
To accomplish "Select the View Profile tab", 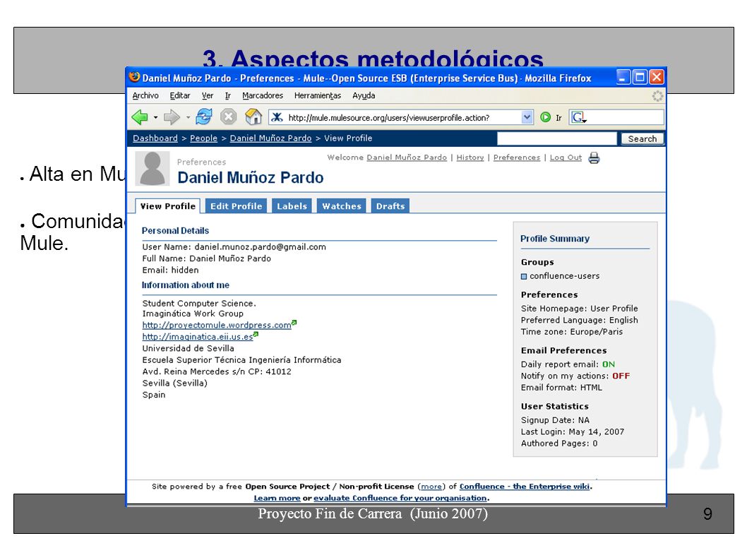I will tap(168, 206).
